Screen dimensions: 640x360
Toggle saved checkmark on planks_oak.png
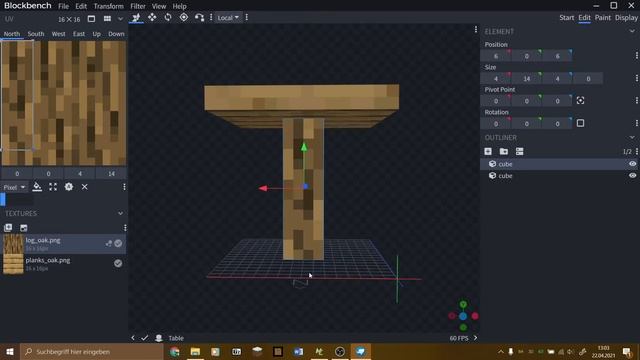pyautogui.click(x=118, y=263)
